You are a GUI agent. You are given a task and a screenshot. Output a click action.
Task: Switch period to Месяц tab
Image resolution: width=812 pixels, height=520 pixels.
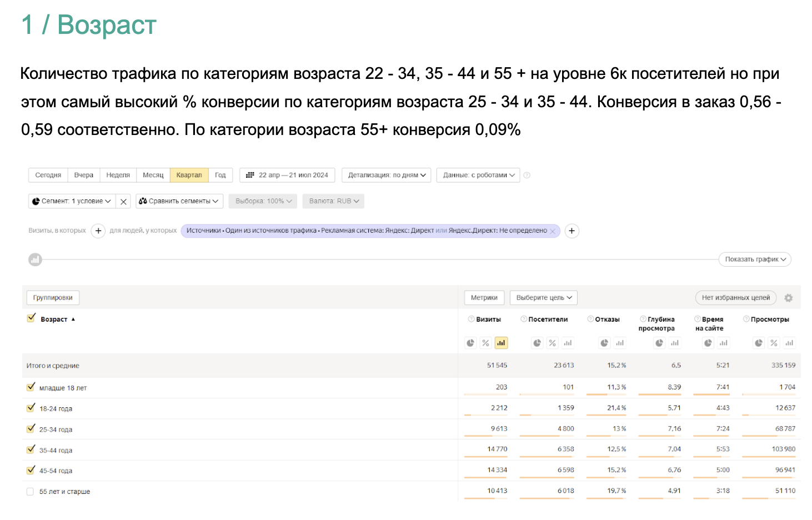tap(153, 175)
